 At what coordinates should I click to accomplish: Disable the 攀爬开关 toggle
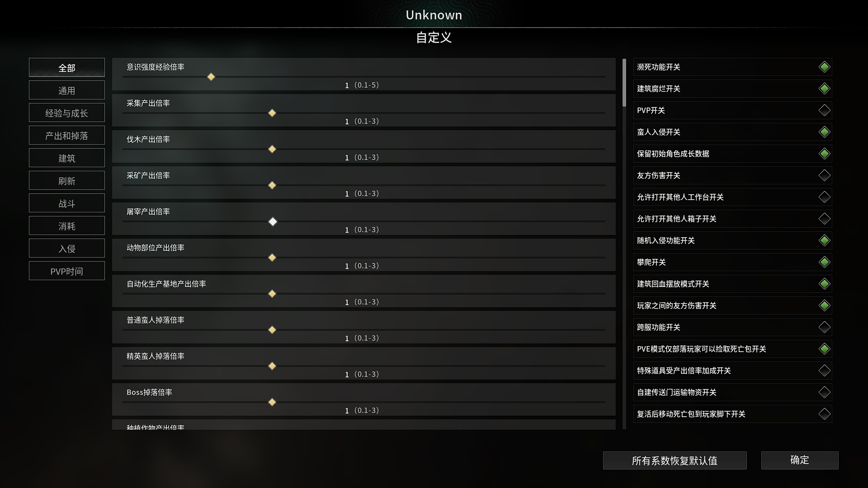pyautogui.click(x=824, y=262)
